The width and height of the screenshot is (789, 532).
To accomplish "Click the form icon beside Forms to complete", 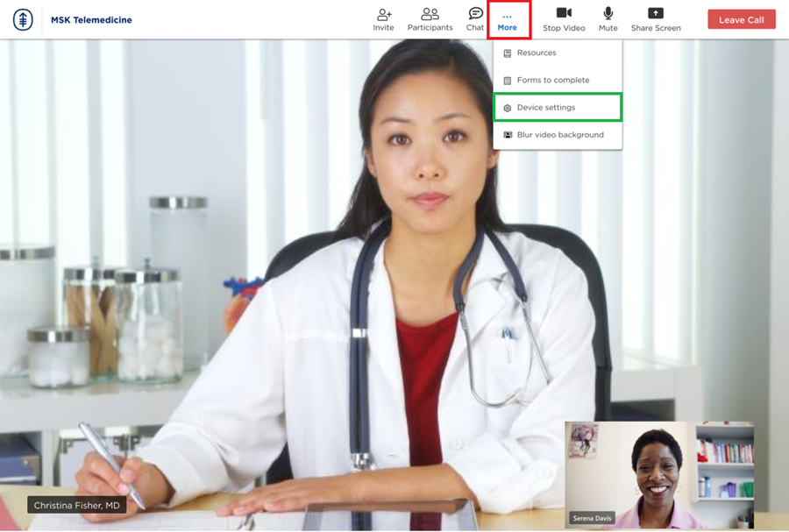I will pos(508,81).
